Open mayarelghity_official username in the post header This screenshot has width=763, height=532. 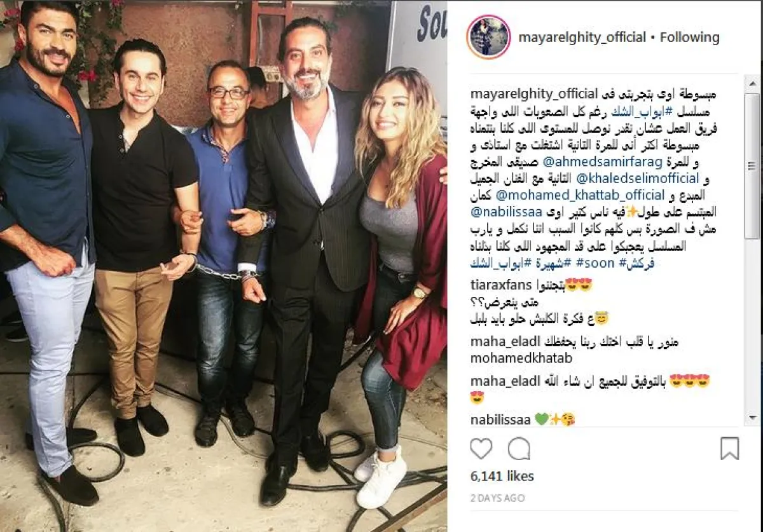[582, 37]
